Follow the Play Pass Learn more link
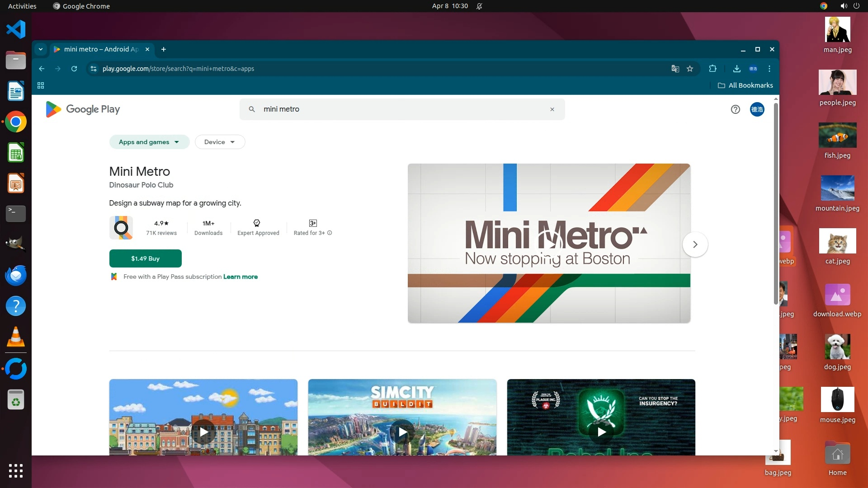 240,277
